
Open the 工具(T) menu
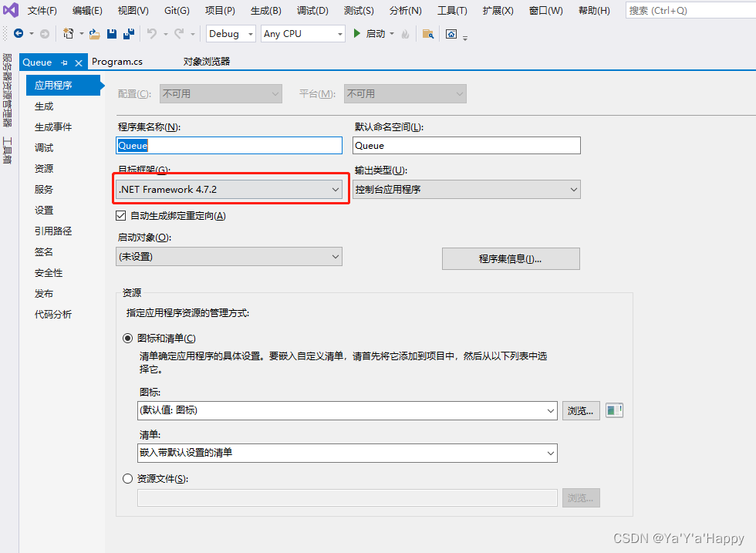(x=452, y=11)
